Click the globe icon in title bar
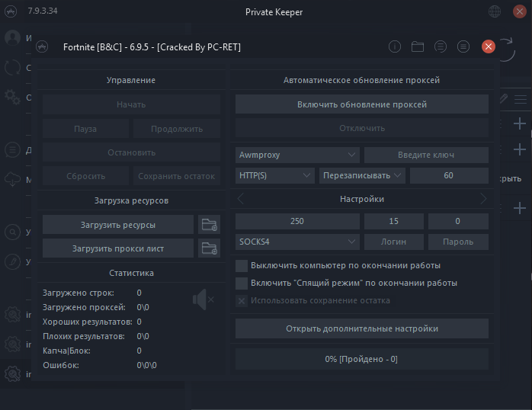Viewport: 532px width, 410px height. [495, 11]
